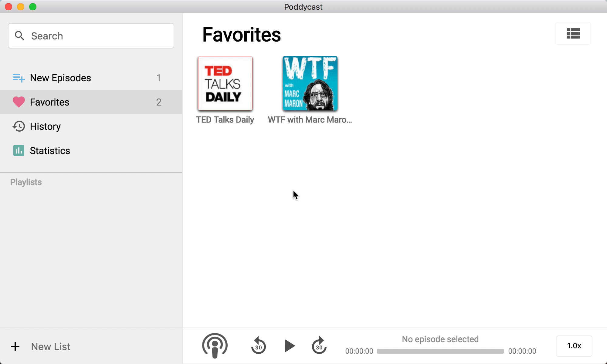Image resolution: width=607 pixels, height=364 pixels.
Task: Click the Search input field
Action: click(91, 36)
